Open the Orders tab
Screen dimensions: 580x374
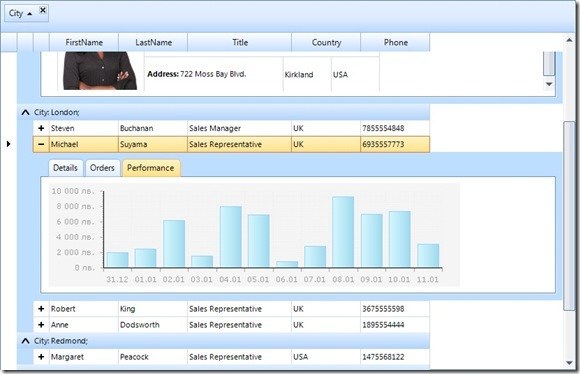102,168
